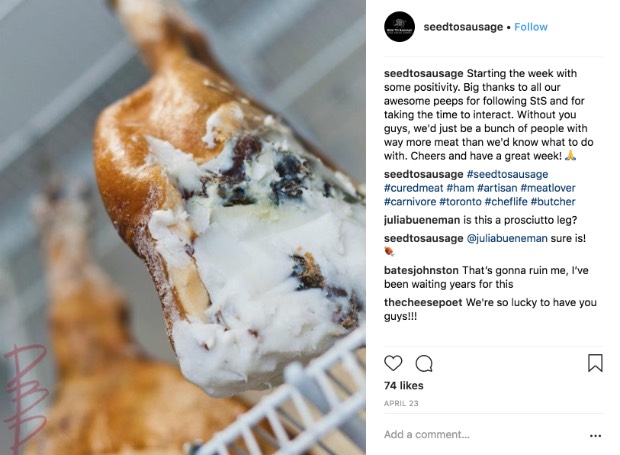Visit juliabueneman's profile from her comment
The image size is (620, 455).
(422, 220)
